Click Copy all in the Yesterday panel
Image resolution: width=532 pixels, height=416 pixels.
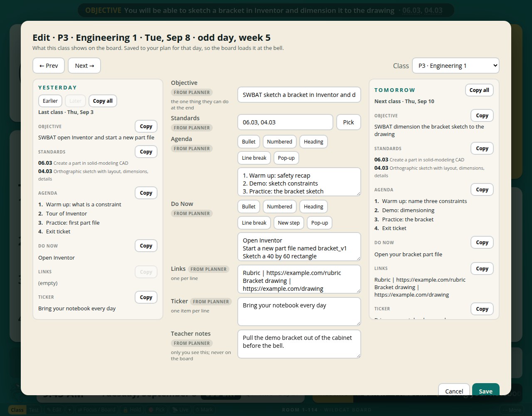coord(103,101)
